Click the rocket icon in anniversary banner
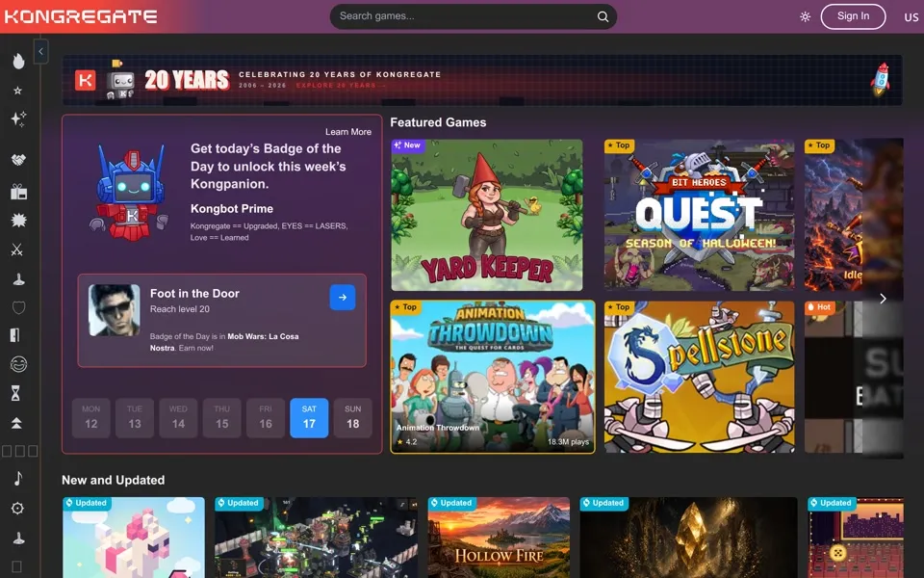This screenshot has height=578, width=924. click(881, 80)
